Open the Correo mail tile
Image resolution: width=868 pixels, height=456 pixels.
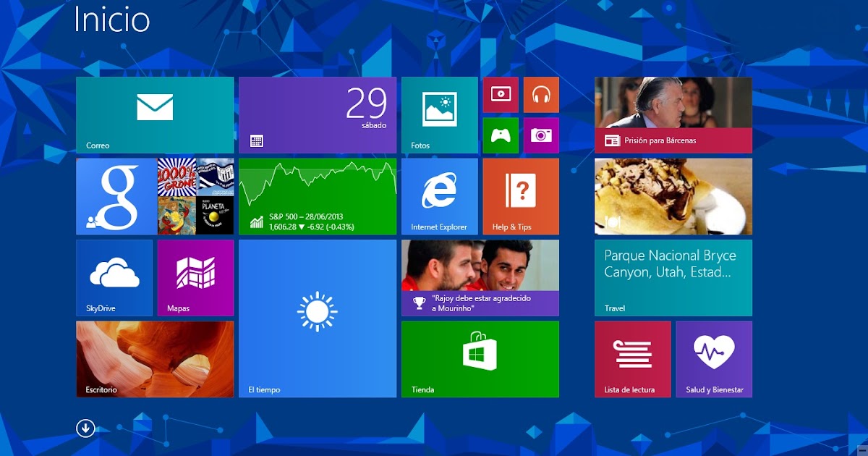155,115
